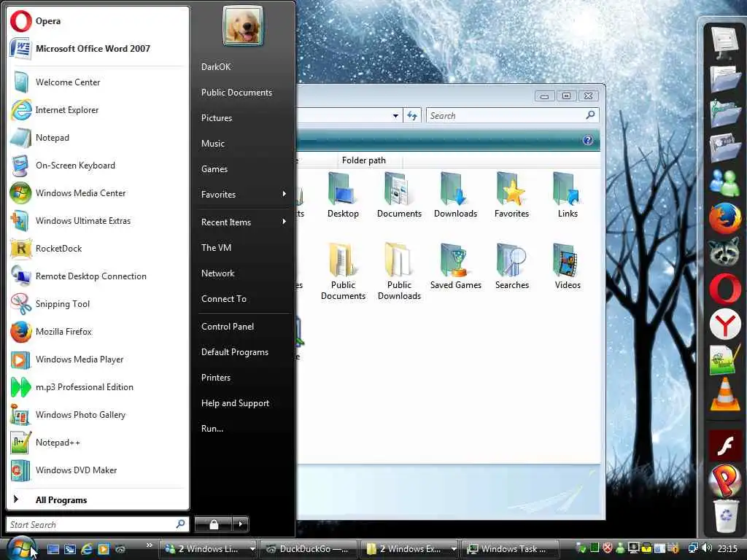Viewport: 747px width, 560px height.
Task: Click the Firefox icon in the right dock
Action: tap(724, 219)
